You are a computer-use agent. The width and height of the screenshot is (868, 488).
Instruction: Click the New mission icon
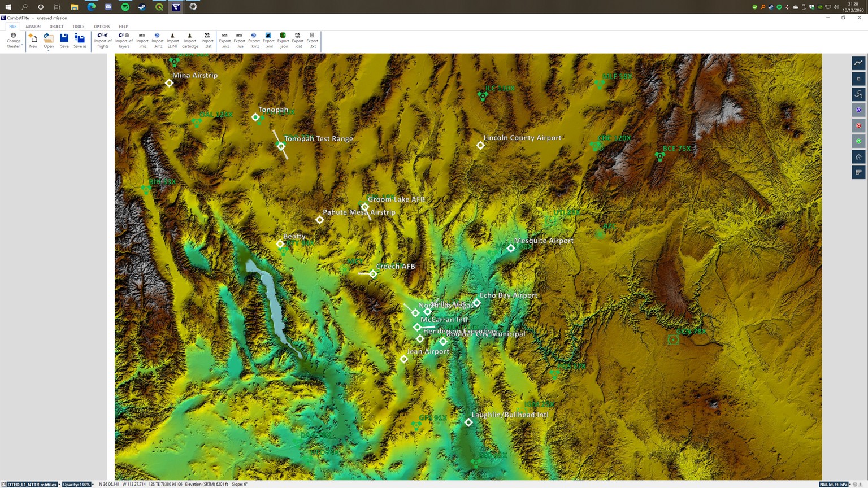pos(33,40)
